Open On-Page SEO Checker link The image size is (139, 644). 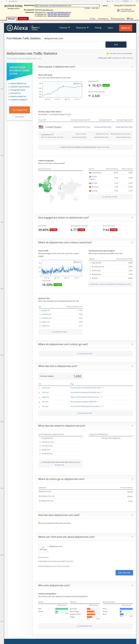pyautogui.click(x=18, y=90)
